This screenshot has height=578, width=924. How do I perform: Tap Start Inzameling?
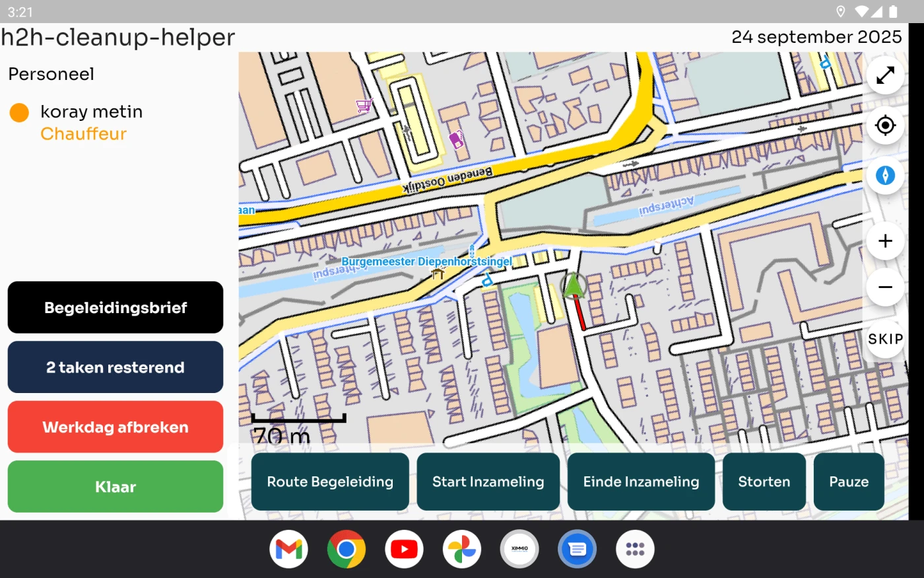488,482
